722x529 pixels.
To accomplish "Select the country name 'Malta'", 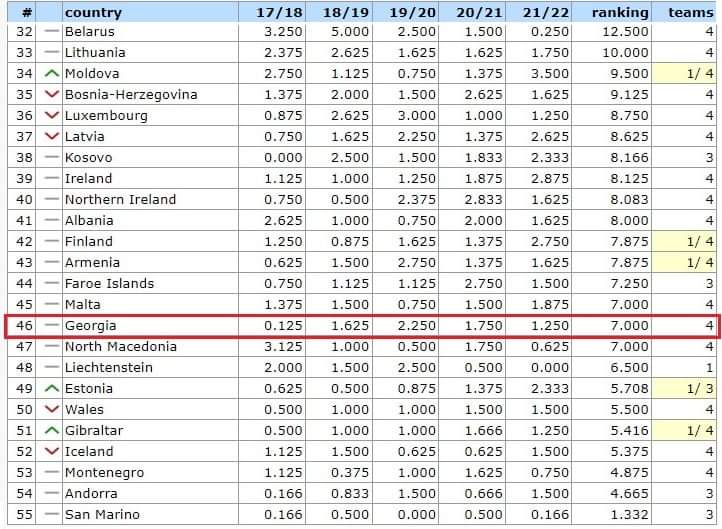I will [83, 304].
